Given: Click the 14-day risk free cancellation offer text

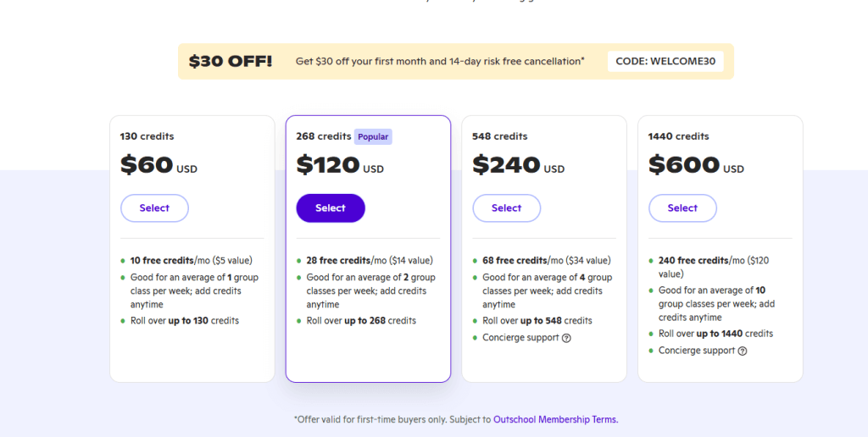Looking at the screenshot, I should coord(516,62).
